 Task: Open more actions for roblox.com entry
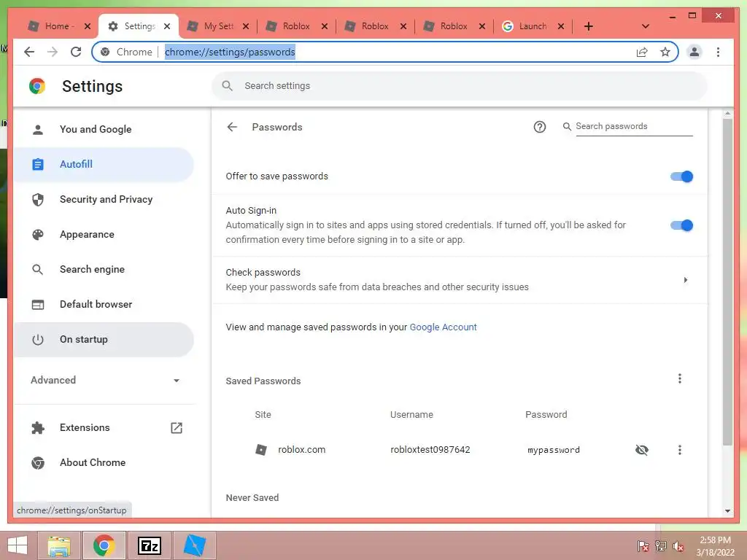pyautogui.click(x=679, y=449)
